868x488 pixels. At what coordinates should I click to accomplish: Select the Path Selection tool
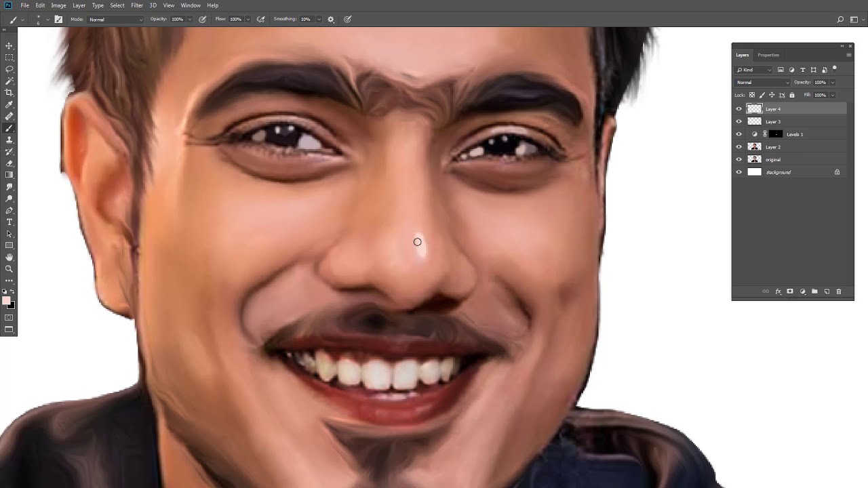click(9, 234)
